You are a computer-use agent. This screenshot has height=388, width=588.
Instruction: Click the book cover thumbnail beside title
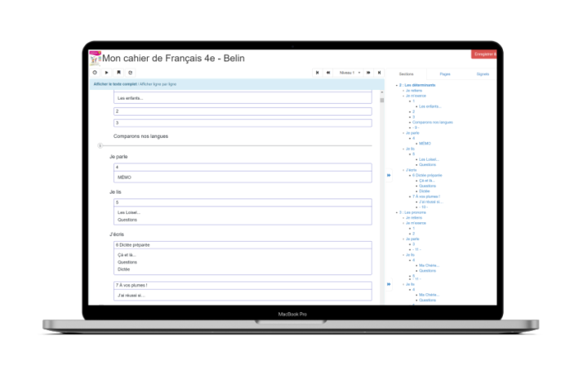click(95, 58)
